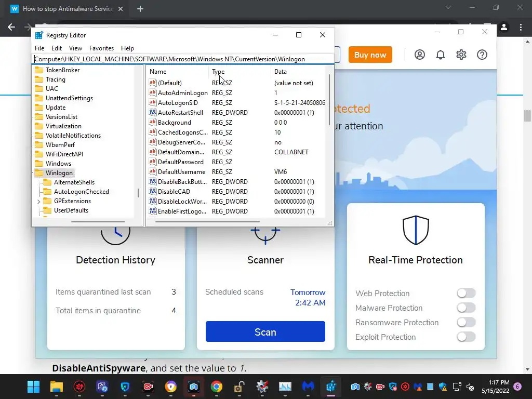Open Malwarebytes settings gear
The image size is (532, 399).
click(461, 55)
